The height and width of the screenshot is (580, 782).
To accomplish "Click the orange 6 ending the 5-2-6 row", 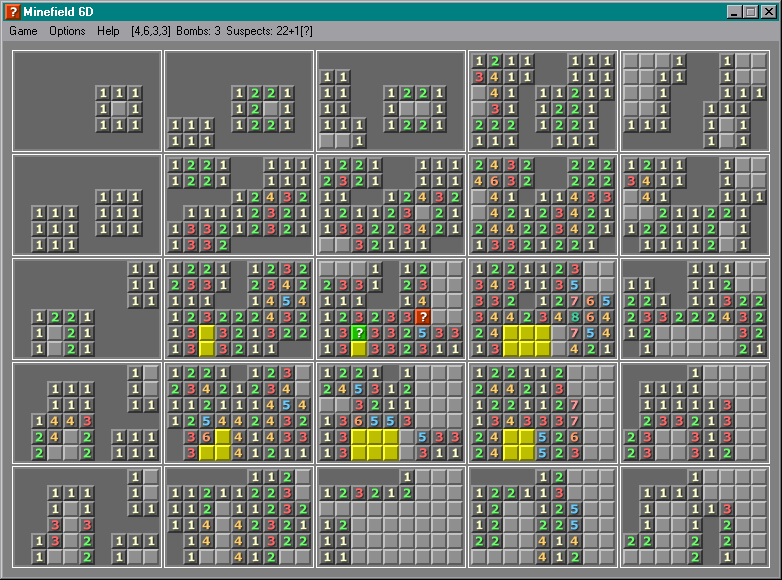I will point(575,437).
